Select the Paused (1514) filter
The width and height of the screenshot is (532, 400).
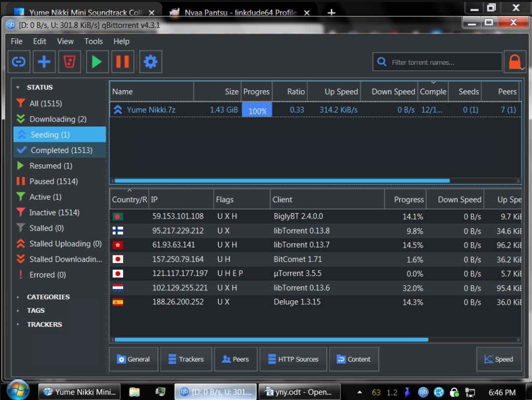[x=60, y=181]
